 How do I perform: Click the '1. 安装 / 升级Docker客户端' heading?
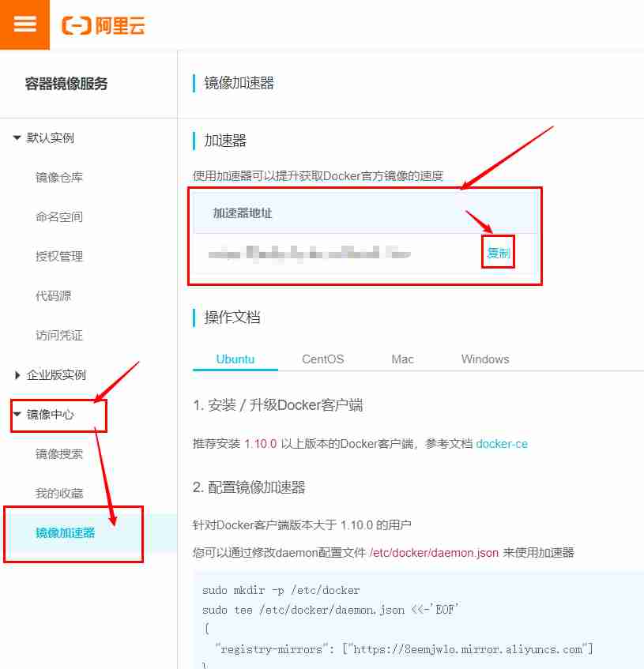click(x=278, y=405)
